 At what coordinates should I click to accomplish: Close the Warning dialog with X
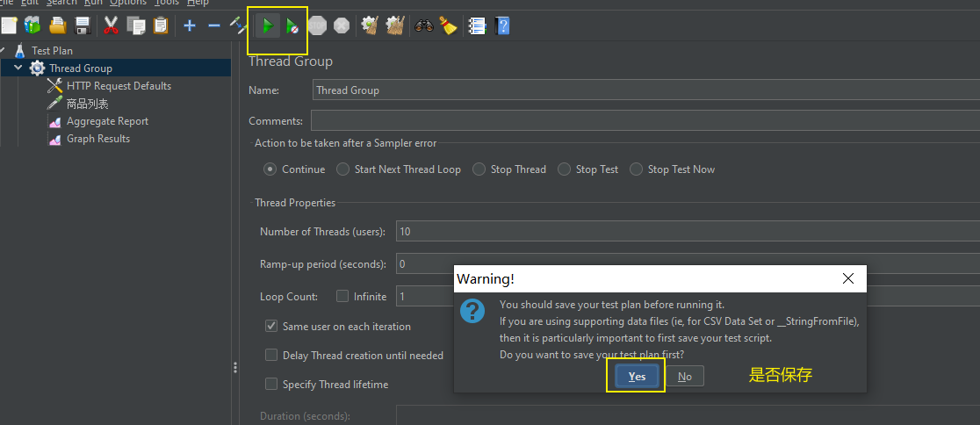(848, 278)
